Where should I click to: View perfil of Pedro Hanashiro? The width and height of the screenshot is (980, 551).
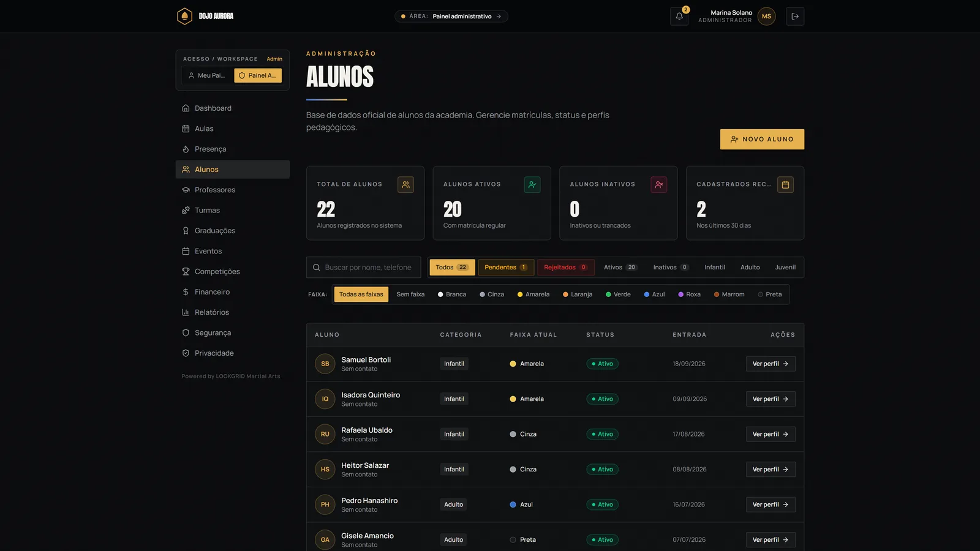[771, 504]
